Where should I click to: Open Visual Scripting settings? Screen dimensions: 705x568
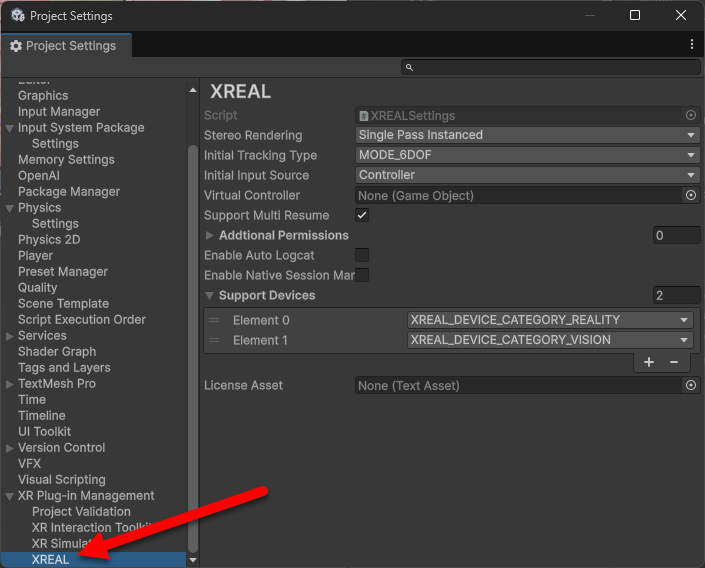point(62,480)
